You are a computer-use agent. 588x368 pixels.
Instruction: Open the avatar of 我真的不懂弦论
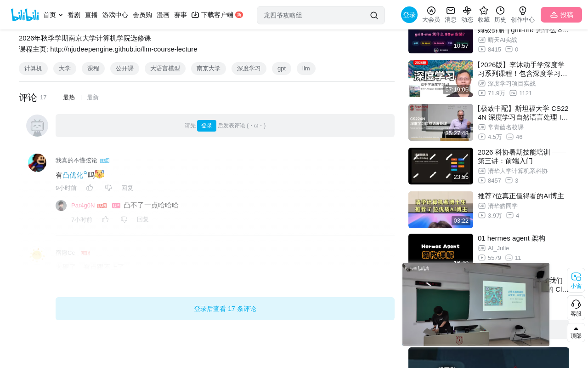37,163
